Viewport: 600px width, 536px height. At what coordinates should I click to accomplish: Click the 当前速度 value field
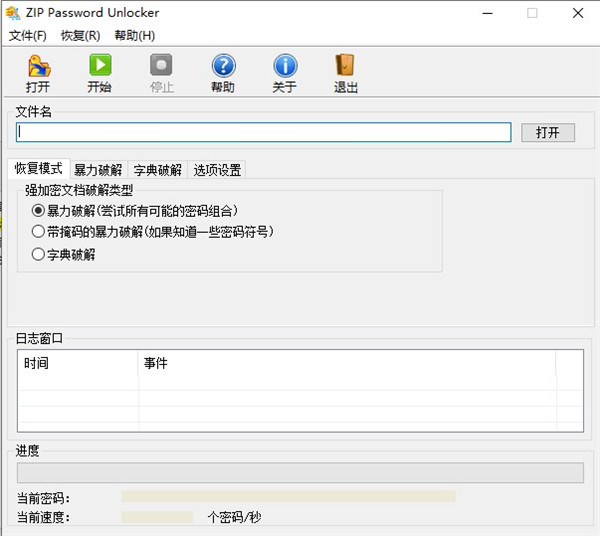pos(157,517)
